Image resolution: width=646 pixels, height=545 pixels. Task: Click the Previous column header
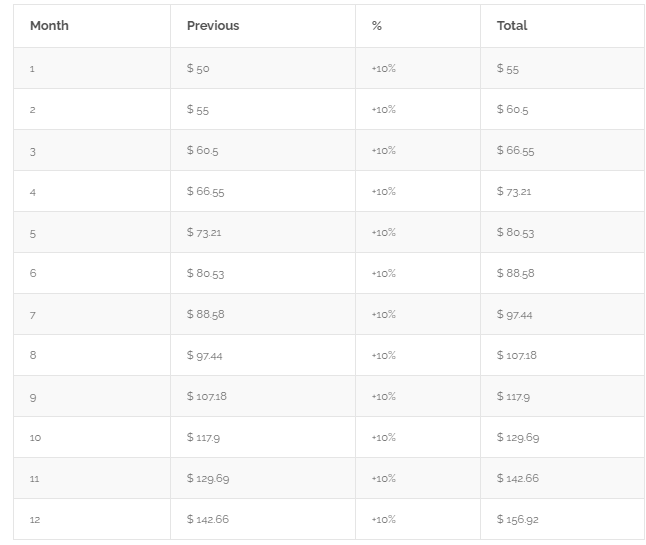coord(213,26)
